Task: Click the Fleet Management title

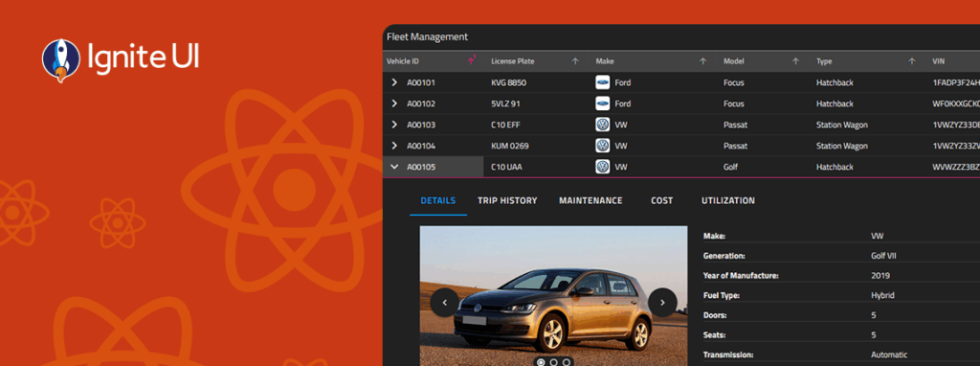Action: (428, 37)
